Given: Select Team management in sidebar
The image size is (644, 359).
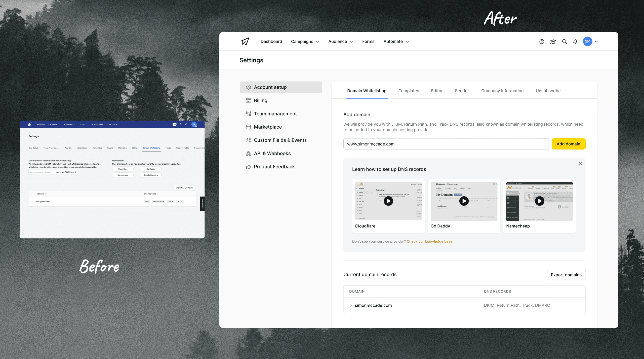Looking at the screenshot, I should pos(275,114).
